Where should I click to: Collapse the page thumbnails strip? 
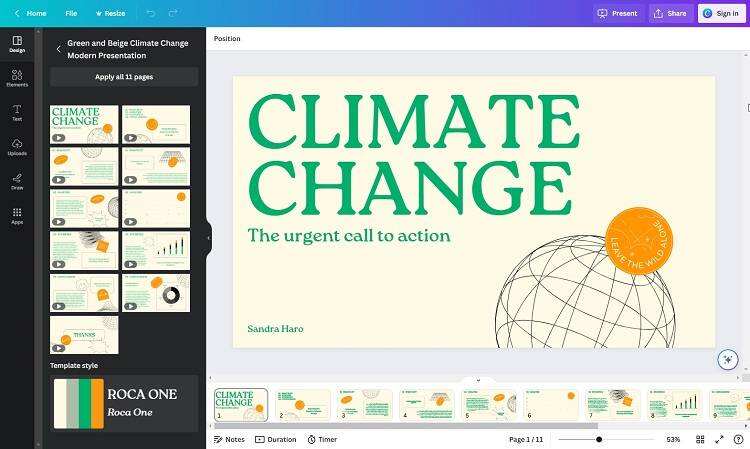tap(478, 380)
